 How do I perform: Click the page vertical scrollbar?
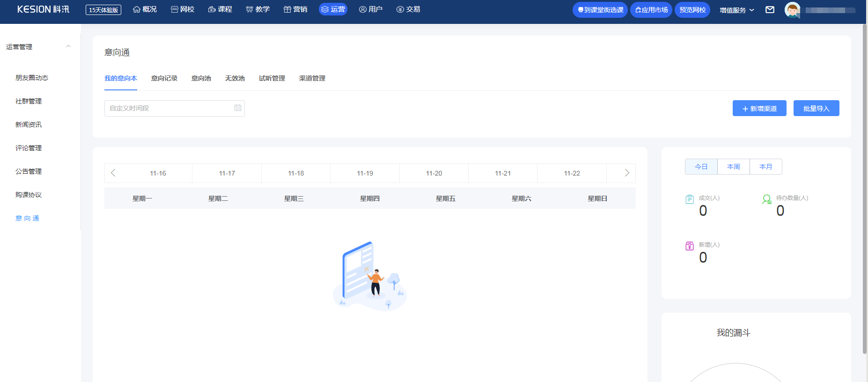(864, 187)
